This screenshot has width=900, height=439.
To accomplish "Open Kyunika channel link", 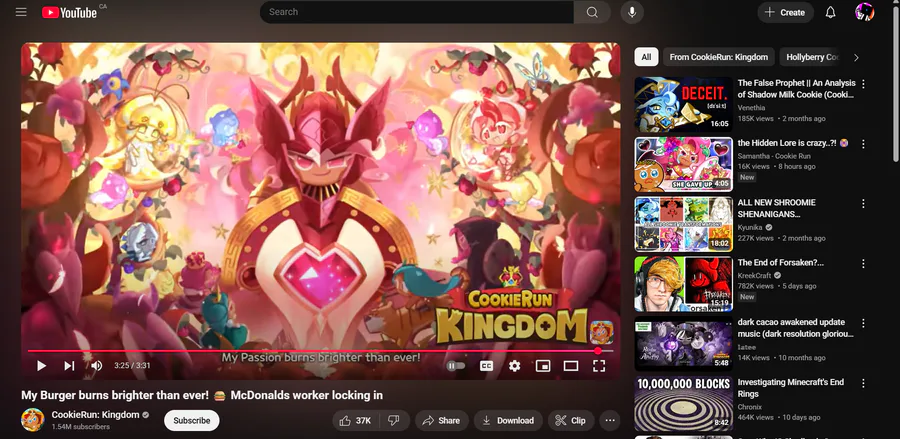I will 750,227.
